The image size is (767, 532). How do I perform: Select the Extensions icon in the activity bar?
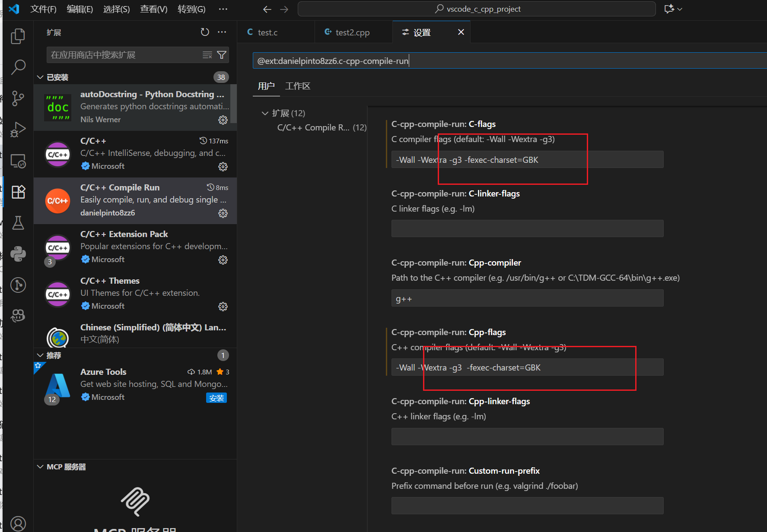click(18, 192)
